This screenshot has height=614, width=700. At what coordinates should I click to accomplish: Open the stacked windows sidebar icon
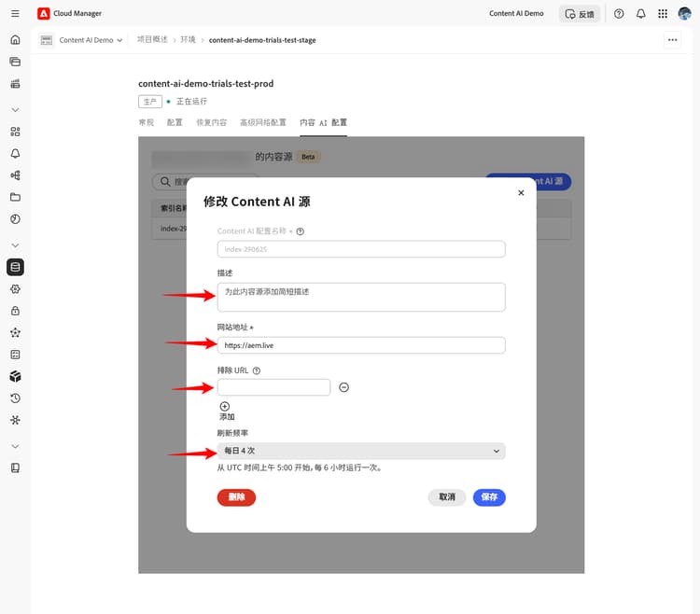coord(15,62)
